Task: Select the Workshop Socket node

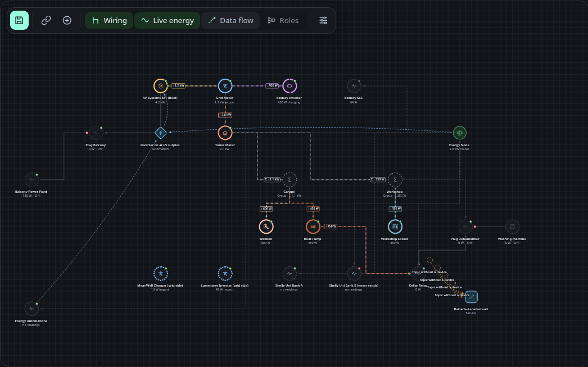Action: click(395, 226)
